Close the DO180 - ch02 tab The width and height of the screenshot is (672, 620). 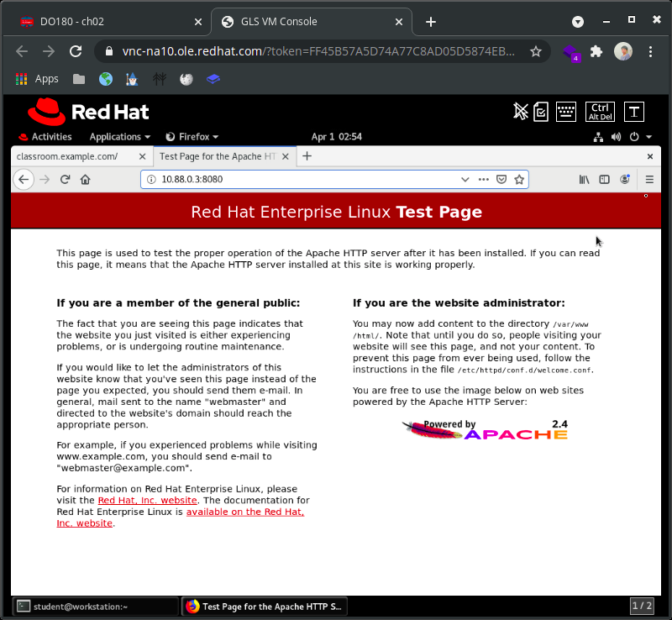click(x=198, y=22)
